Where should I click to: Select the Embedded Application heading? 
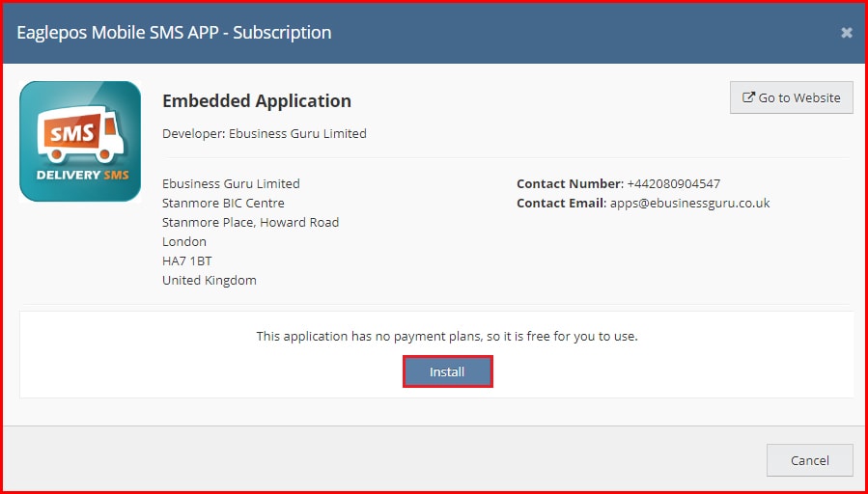click(x=256, y=101)
